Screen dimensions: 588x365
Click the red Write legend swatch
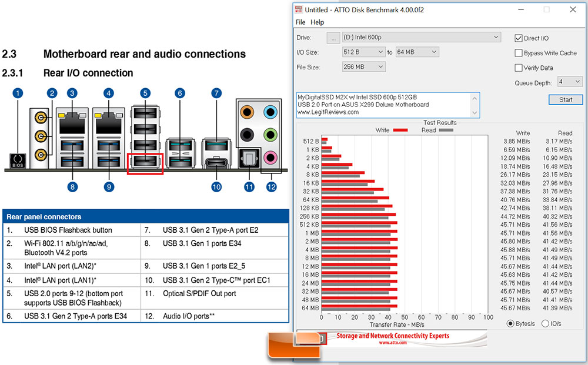pos(400,130)
